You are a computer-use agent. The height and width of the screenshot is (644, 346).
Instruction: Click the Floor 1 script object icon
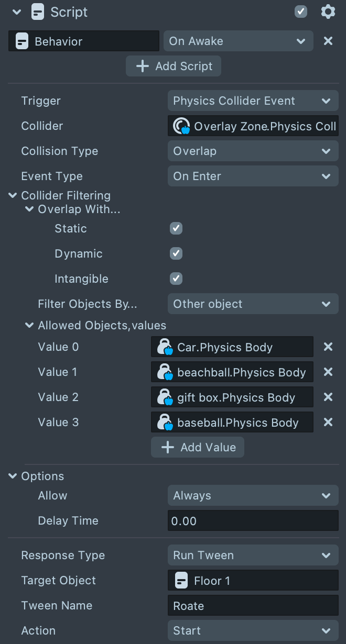pyautogui.click(x=181, y=581)
